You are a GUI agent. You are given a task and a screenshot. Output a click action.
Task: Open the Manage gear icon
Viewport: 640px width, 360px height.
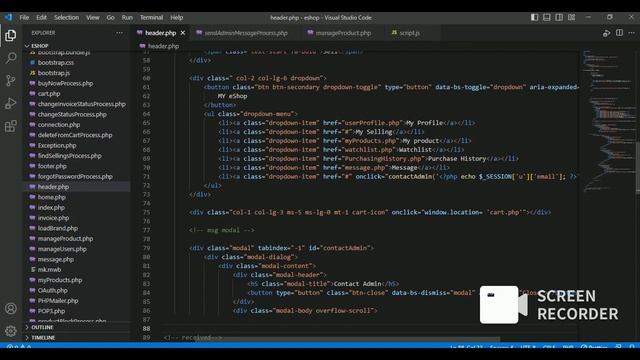[x=11, y=331]
